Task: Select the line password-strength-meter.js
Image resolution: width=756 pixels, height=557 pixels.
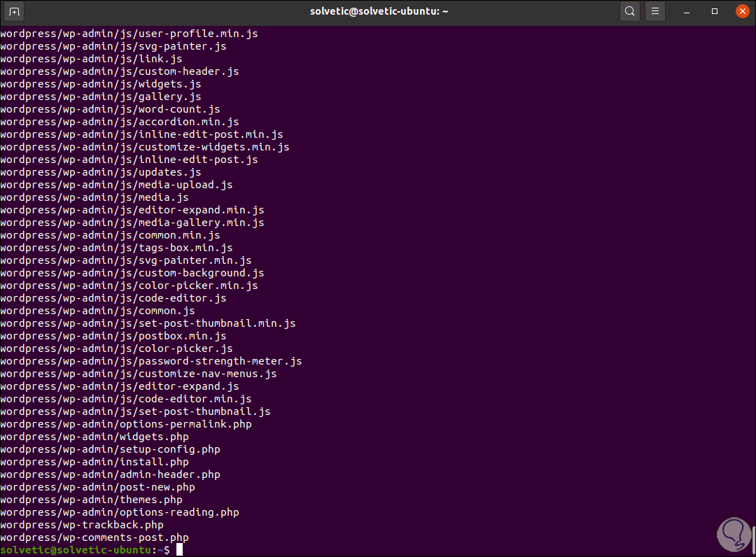Action: pos(151,361)
